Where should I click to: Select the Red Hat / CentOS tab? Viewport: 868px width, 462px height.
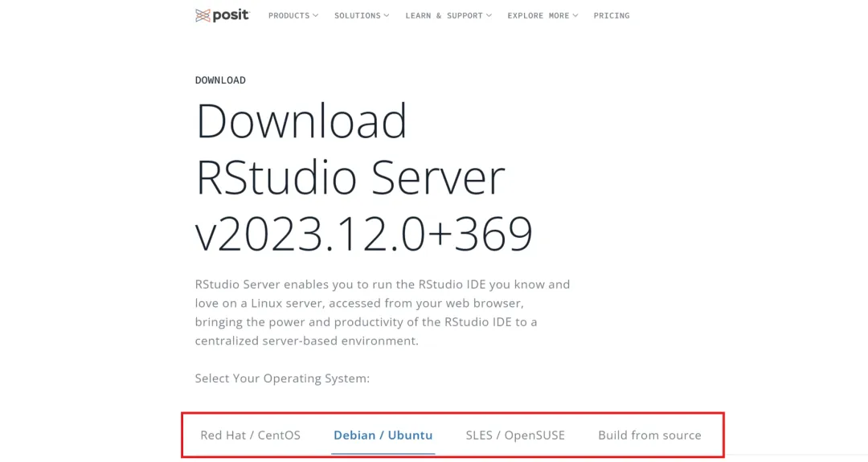point(250,435)
